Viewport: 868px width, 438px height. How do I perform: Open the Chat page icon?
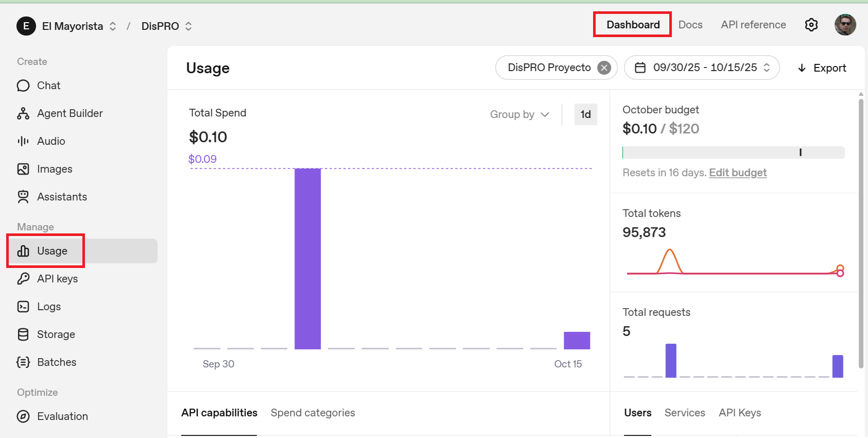[23, 86]
